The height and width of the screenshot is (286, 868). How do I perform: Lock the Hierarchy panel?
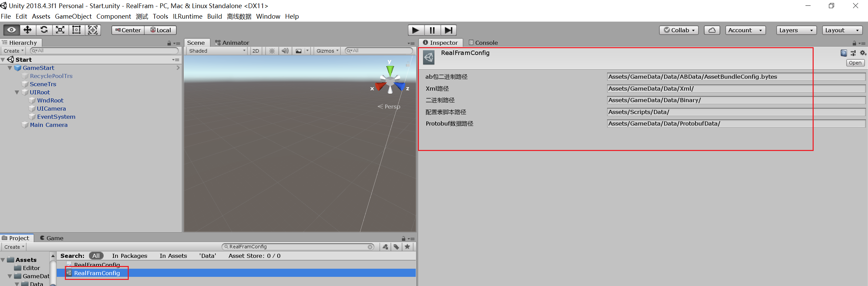(169, 43)
